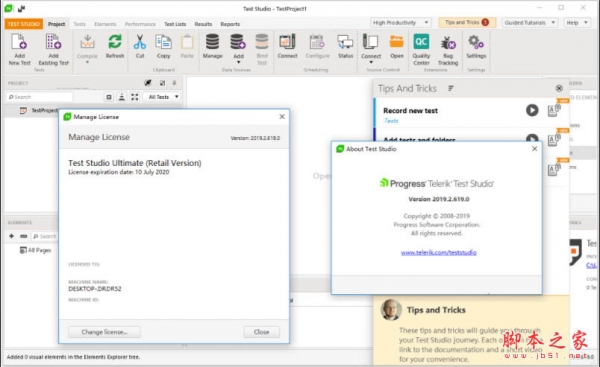Viewport: 600px width, 367px height.
Task: Switch to the Test Lists tab
Action: [x=175, y=24]
